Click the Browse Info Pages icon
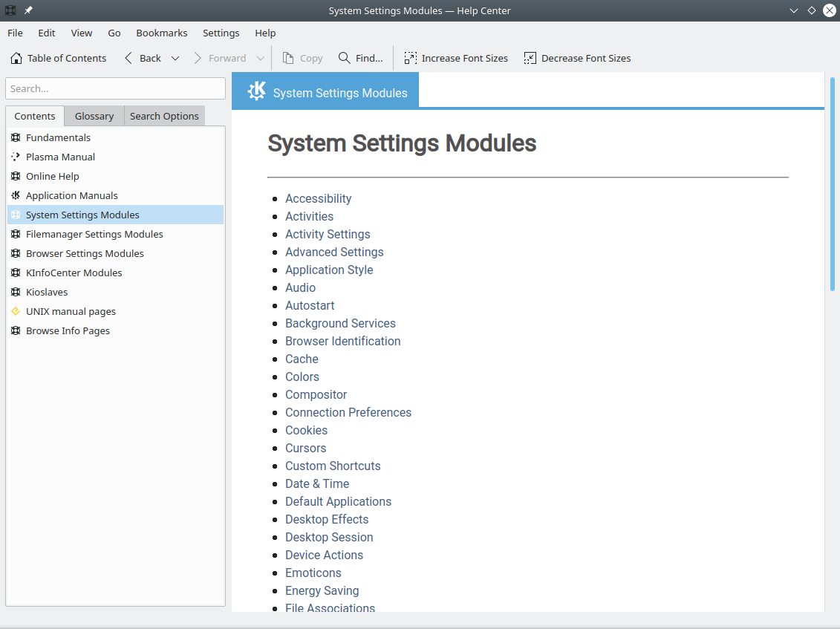 (x=16, y=330)
